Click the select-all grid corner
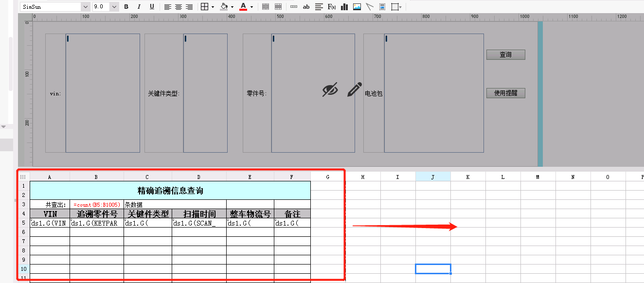This screenshot has height=283, width=644. 23,177
